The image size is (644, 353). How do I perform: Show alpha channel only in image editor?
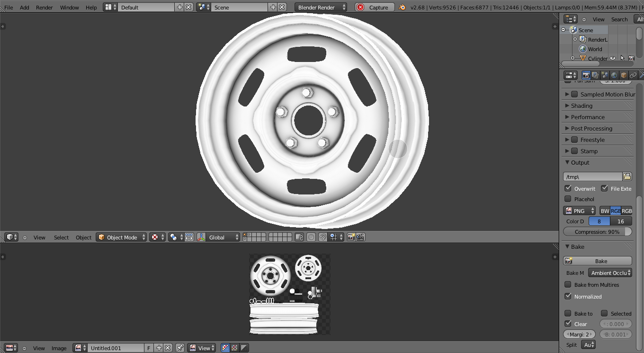click(x=244, y=348)
